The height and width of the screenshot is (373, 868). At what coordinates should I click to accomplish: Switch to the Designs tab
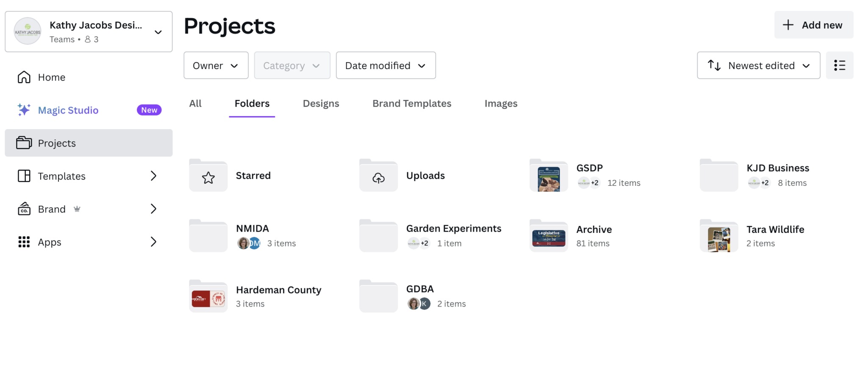321,104
